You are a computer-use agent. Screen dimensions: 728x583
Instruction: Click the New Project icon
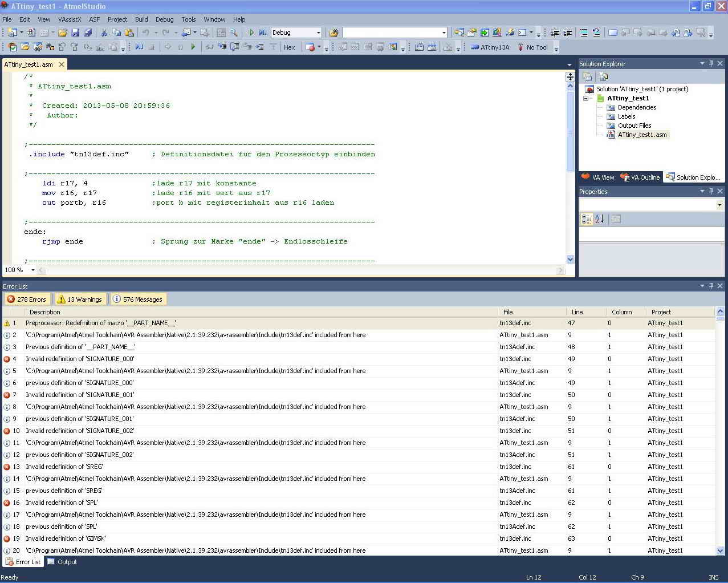coord(13,33)
